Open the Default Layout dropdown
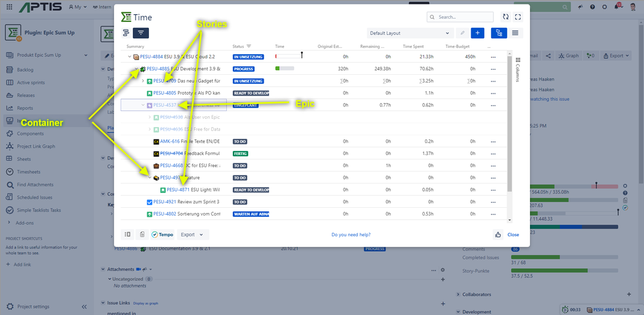This screenshot has height=315, width=644. click(410, 33)
